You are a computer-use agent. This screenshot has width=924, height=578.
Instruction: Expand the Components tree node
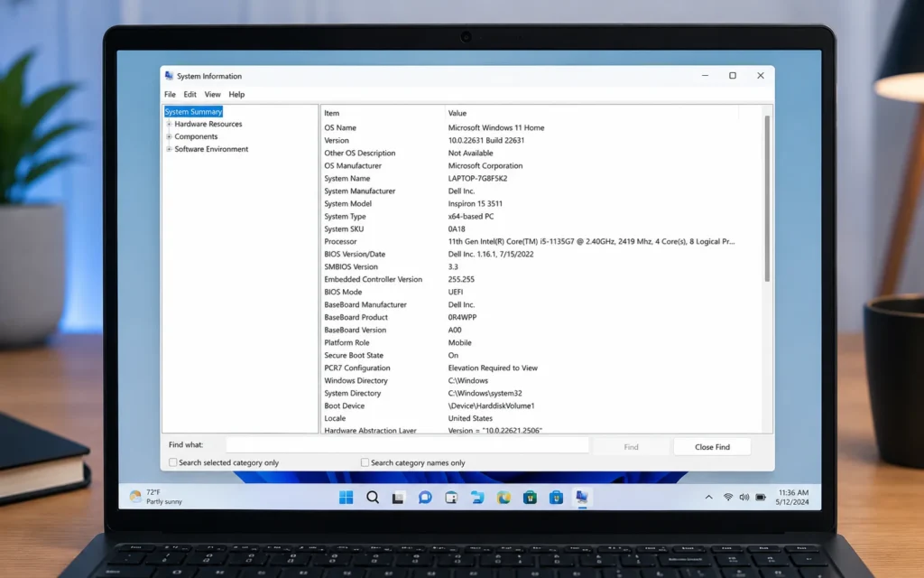pyautogui.click(x=169, y=136)
